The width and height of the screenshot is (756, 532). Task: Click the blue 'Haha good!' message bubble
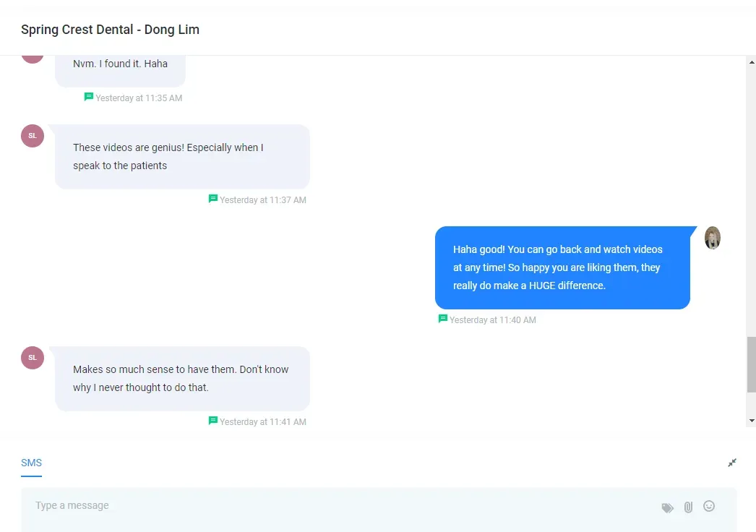pos(562,267)
